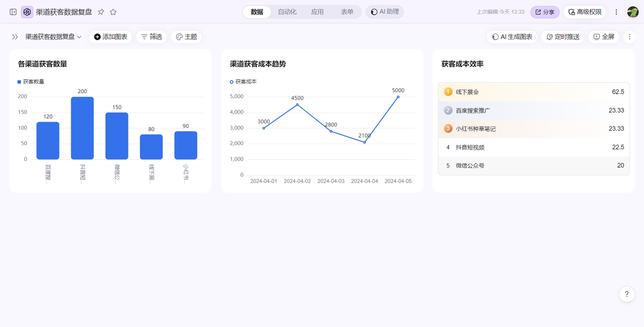Toggle the 获客成本 legend series
The height and width of the screenshot is (327, 644).
coord(243,82)
